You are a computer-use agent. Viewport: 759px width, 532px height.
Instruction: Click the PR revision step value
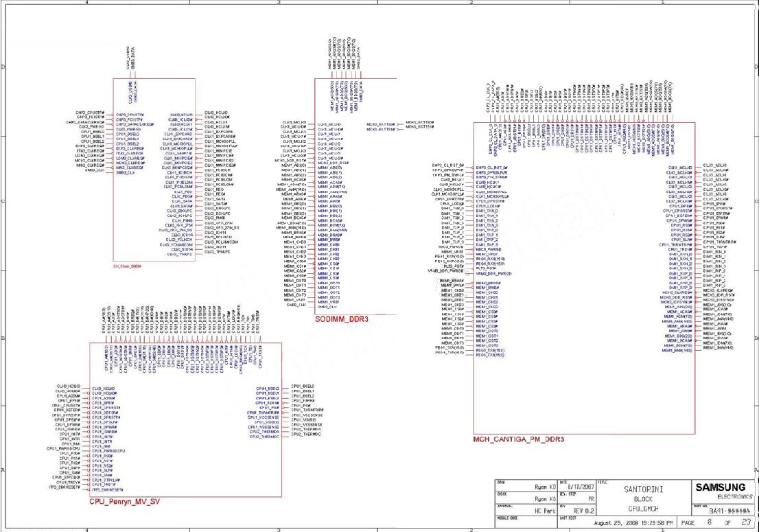(591, 498)
